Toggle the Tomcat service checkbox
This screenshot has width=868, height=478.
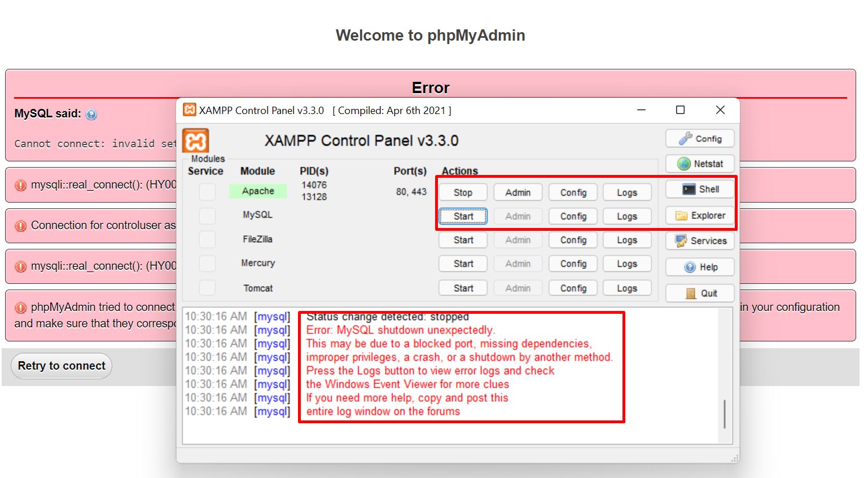click(x=207, y=288)
